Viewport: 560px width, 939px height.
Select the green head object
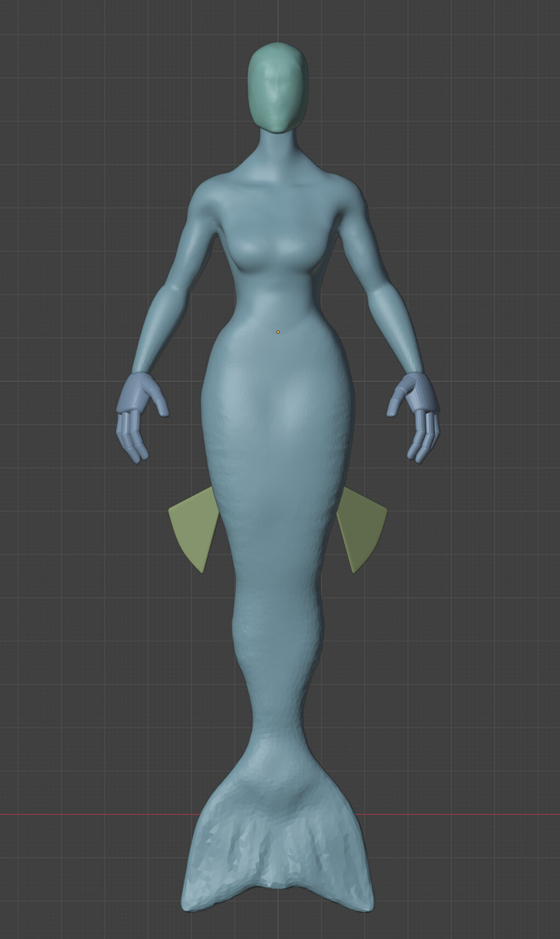[278, 88]
